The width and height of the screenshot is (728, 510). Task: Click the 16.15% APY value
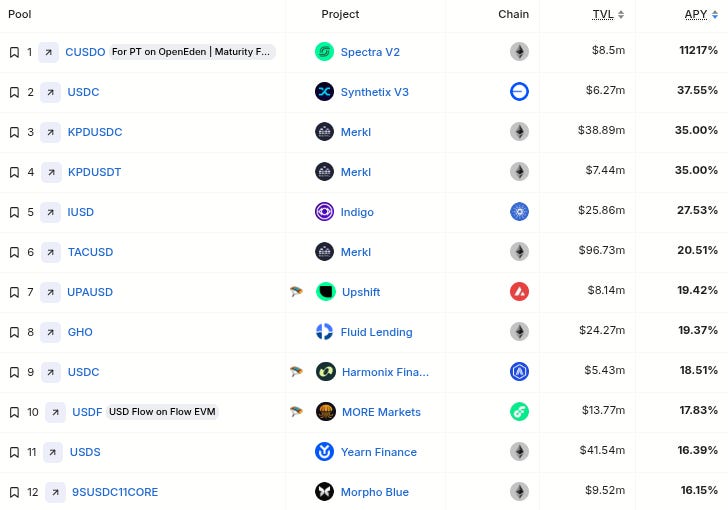[x=699, y=490]
